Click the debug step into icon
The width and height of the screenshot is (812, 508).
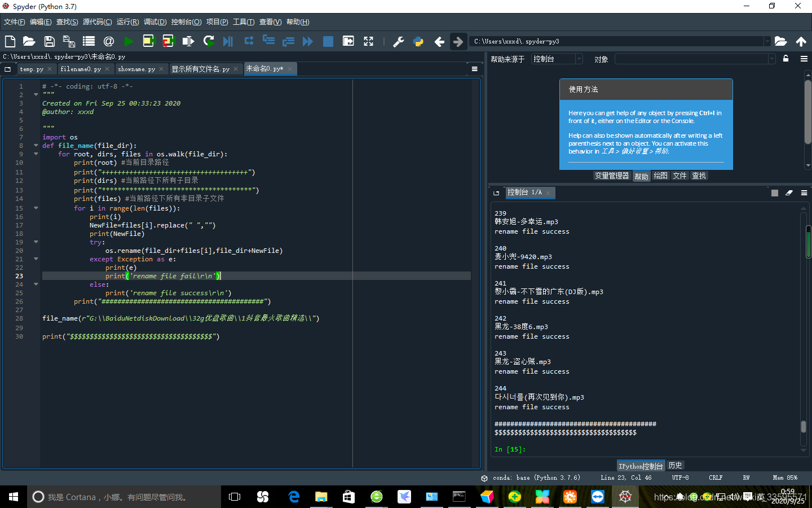pyautogui.click(x=268, y=41)
